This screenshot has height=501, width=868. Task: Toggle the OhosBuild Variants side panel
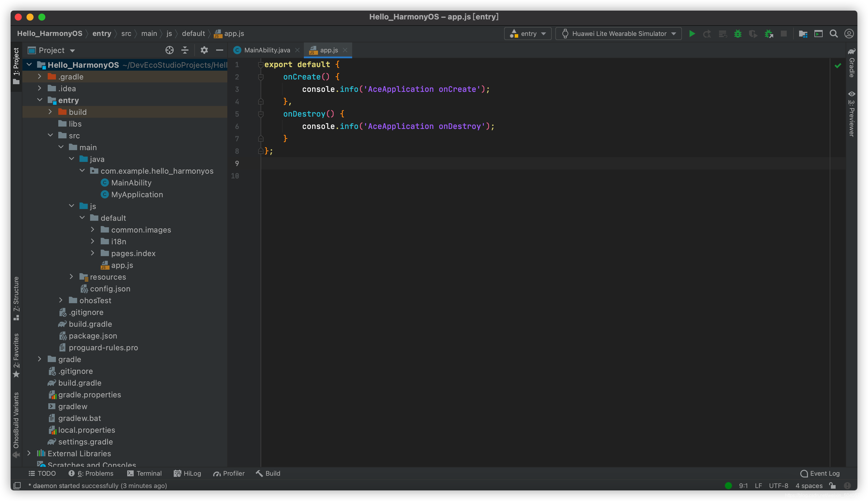pos(16,425)
